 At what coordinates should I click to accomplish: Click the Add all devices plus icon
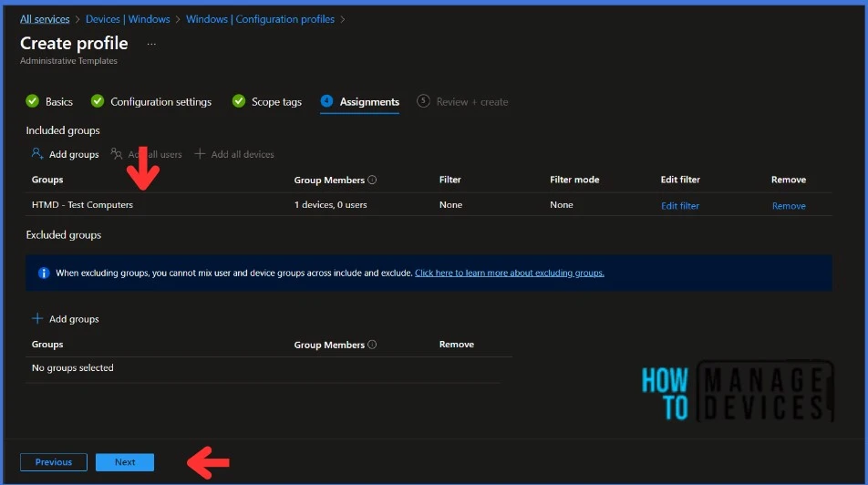pyautogui.click(x=201, y=154)
